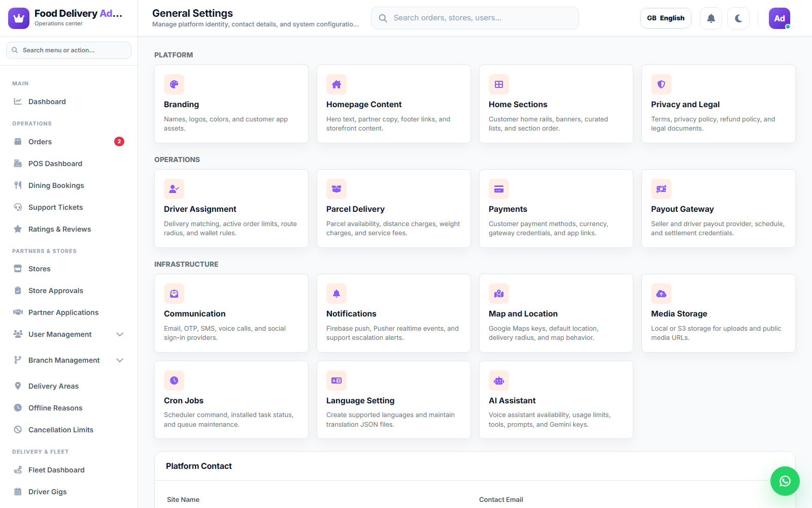Expand Branch Management chevron
Screen dimensions: 812x508
[x=120, y=360]
